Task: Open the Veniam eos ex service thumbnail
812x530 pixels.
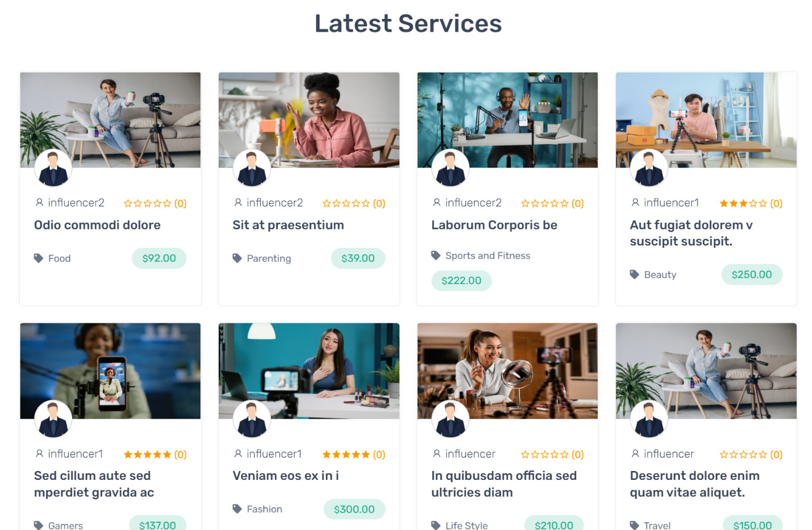Action: tap(309, 371)
